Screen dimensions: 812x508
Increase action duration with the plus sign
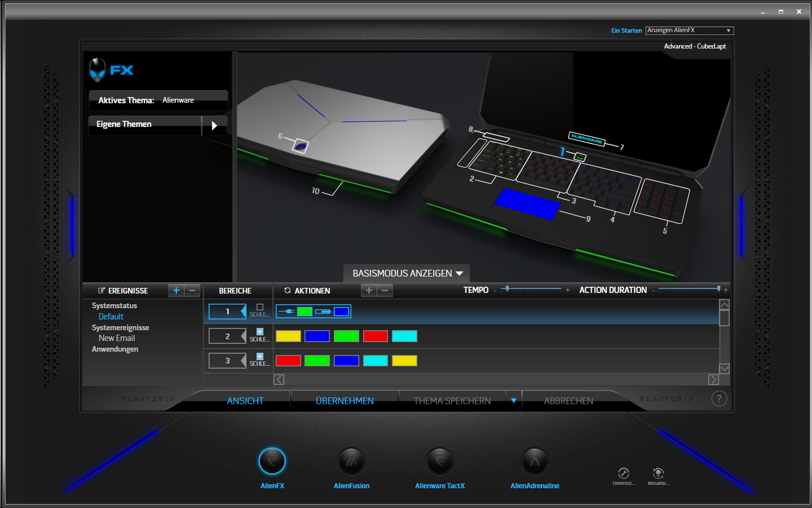pos(726,290)
